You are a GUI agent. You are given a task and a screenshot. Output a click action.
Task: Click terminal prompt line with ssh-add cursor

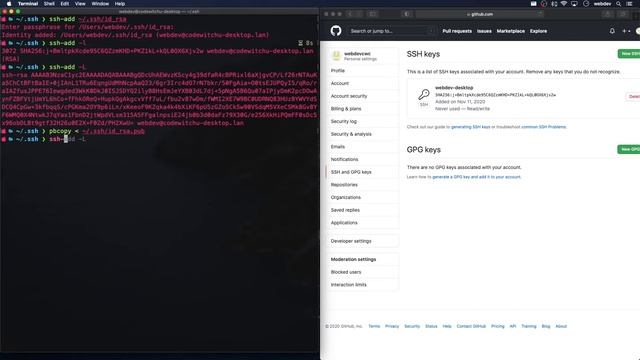(x=159, y=139)
